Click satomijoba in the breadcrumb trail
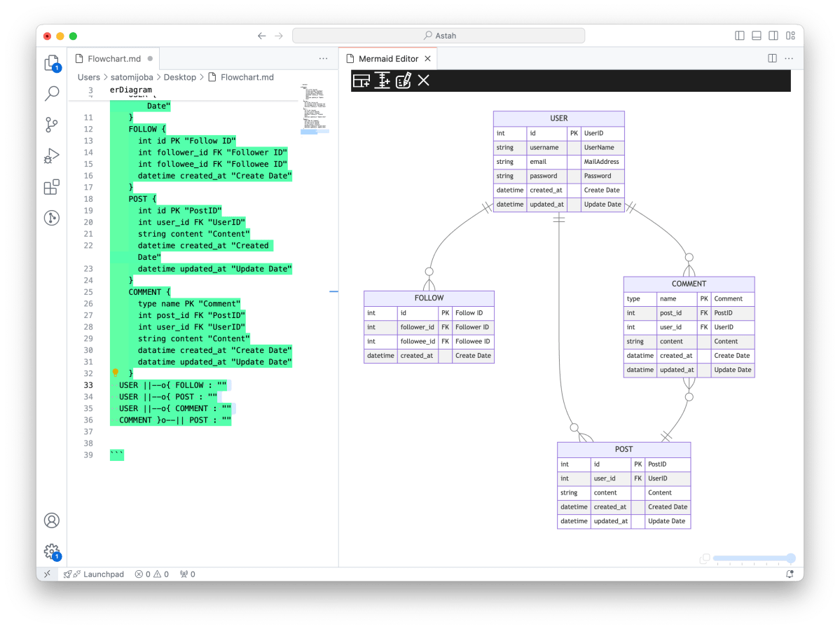Viewport: 840px width, 629px height. pos(132,77)
